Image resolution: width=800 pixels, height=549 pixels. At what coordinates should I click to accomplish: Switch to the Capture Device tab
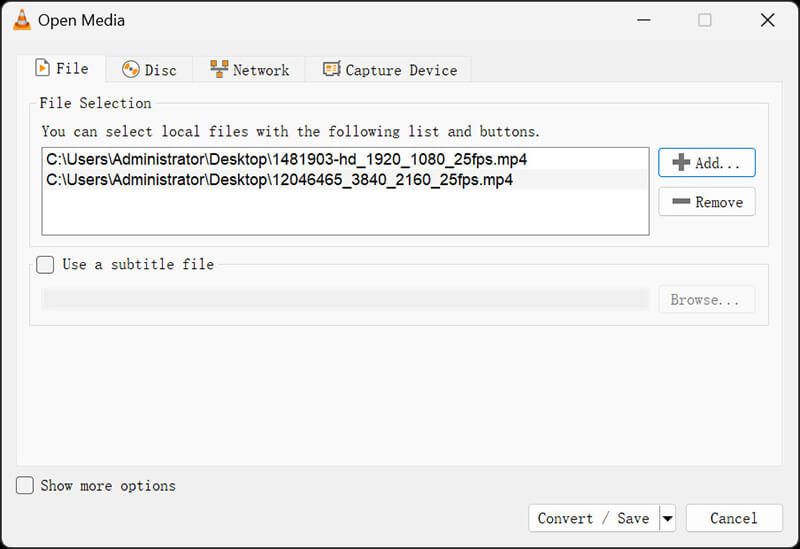tap(389, 69)
